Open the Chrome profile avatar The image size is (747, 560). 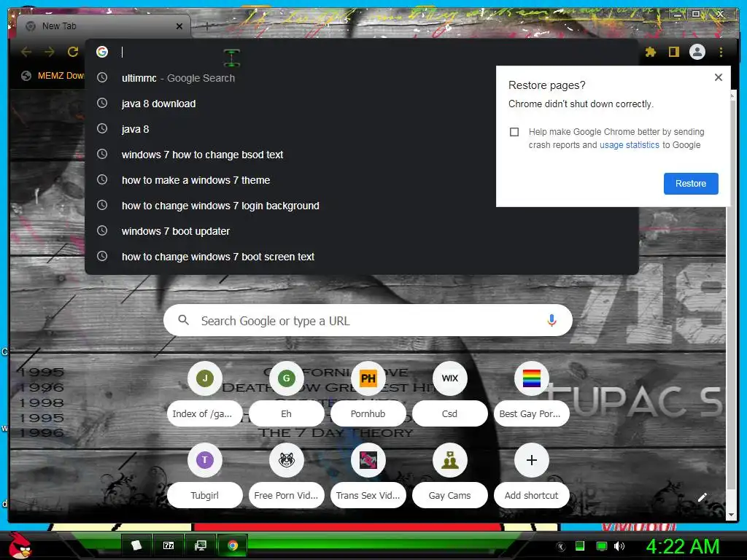pyautogui.click(x=697, y=52)
